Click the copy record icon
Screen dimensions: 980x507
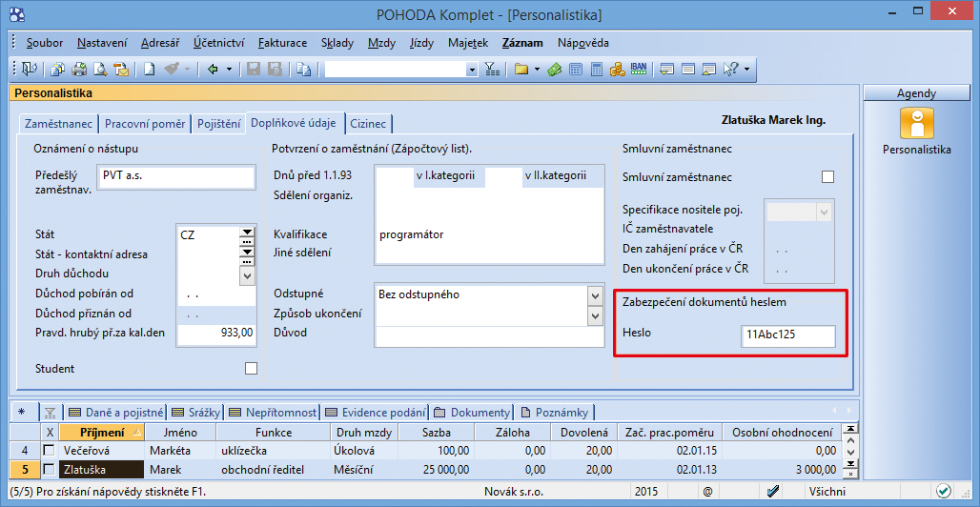tap(304, 70)
